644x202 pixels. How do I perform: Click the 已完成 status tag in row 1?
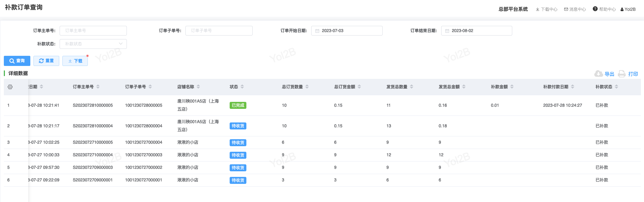tap(238, 105)
